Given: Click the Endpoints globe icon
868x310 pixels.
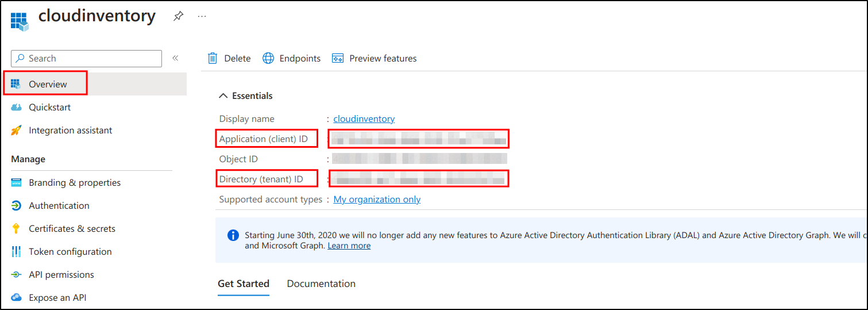Looking at the screenshot, I should pos(268,58).
